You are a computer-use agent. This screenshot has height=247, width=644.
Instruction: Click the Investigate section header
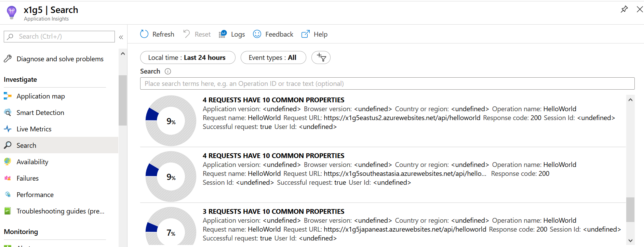21,79
